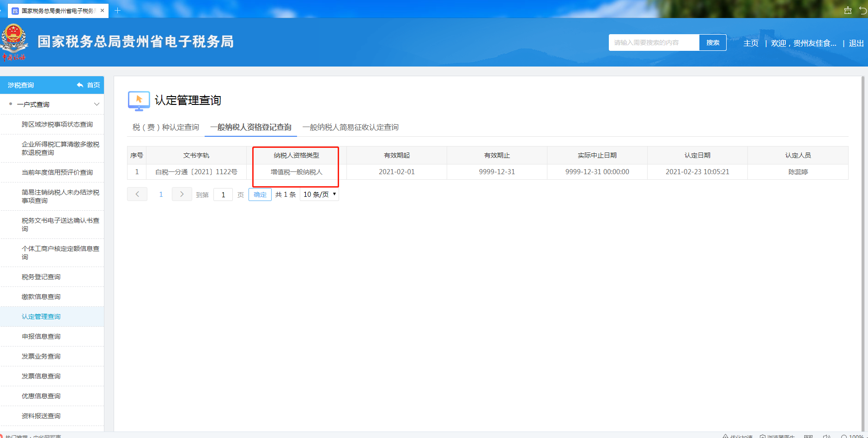The width and height of the screenshot is (868, 438).
Task: Switch to 税（费）种认定查询 tab
Action: pos(165,127)
